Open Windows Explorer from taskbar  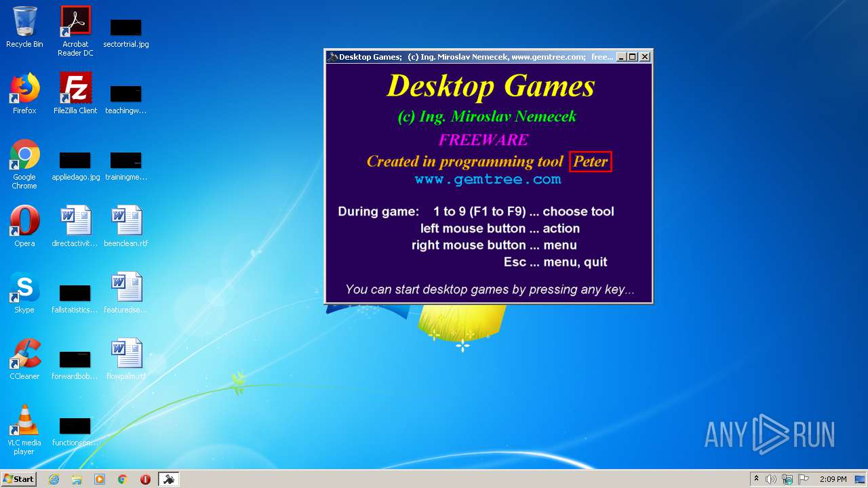[x=77, y=479]
